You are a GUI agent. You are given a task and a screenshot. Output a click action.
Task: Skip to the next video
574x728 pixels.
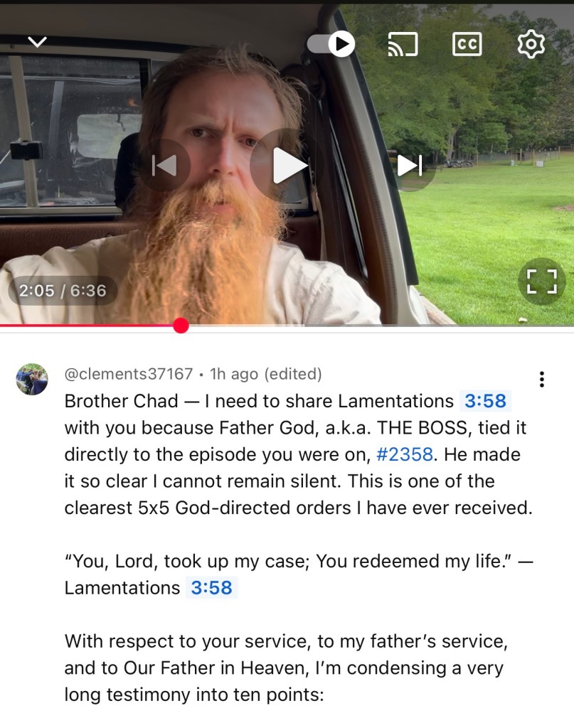409,165
